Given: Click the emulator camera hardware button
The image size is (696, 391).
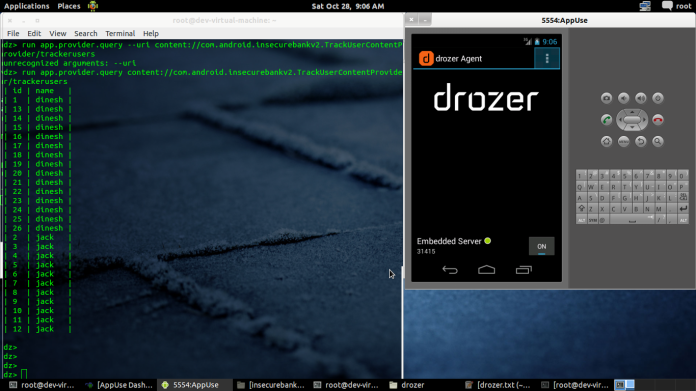Looking at the screenshot, I should [606, 98].
